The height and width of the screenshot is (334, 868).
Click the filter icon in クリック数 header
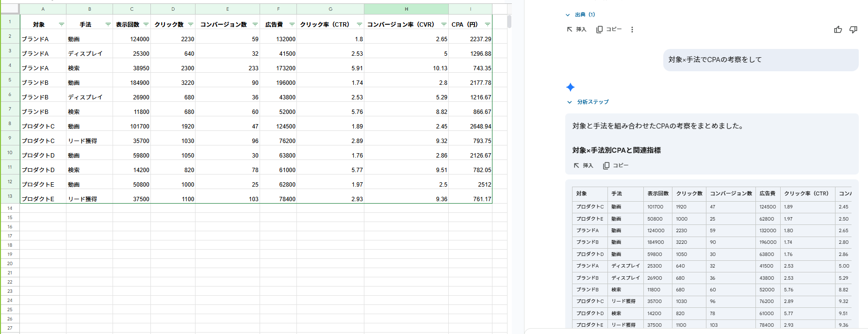(x=191, y=24)
